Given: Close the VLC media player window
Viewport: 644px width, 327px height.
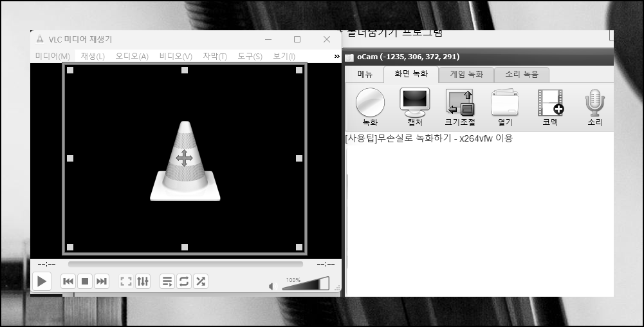Looking at the screenshot, I should [327, 39].
